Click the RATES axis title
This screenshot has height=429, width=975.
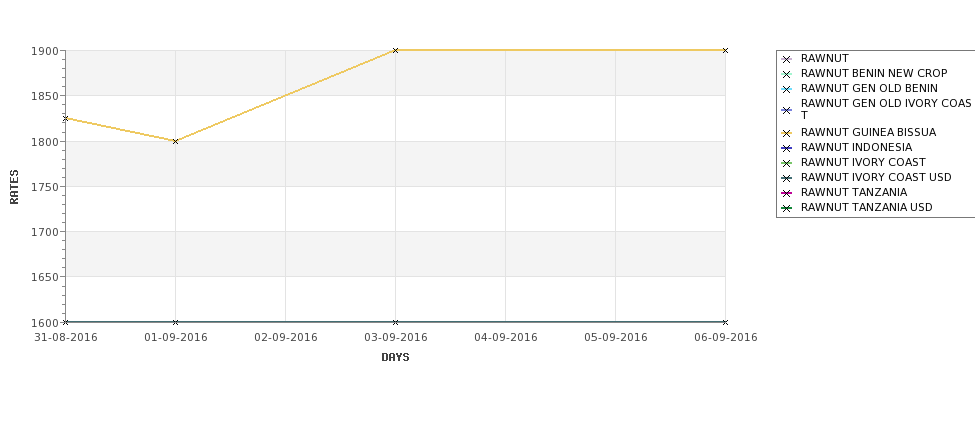(x=14, y=187)
